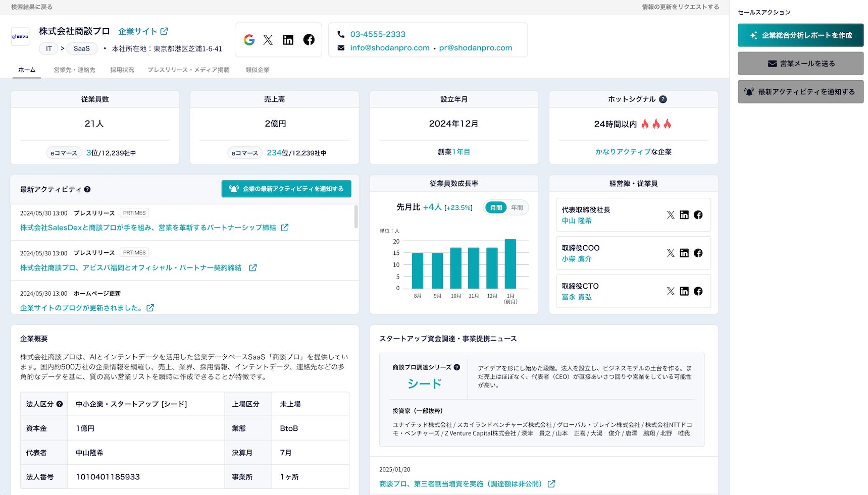The width and height of the screenshot is (868, 495).
Task: Open 第三者割当増資を実施 news link
Action: tap(461, 484)
